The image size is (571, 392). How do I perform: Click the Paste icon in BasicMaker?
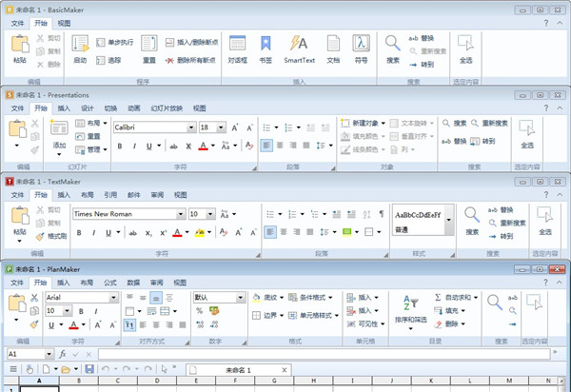(20, 45)
